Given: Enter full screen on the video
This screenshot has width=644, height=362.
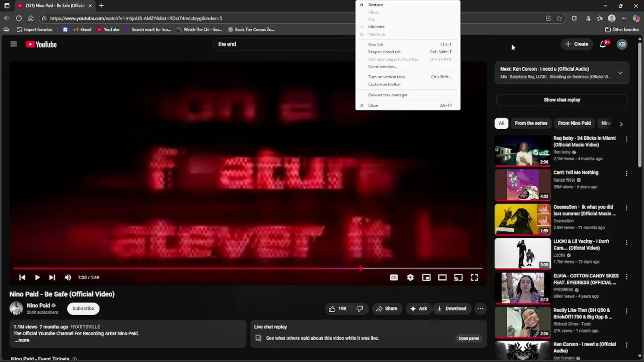Looking at the screenshot, I should click(x=474, y=277).
